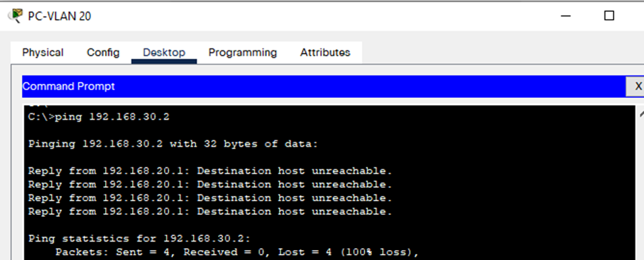
Task: Click 'Pinging 192.168.30.2 with 32 bytes' line
Action: tap(173, 144)
